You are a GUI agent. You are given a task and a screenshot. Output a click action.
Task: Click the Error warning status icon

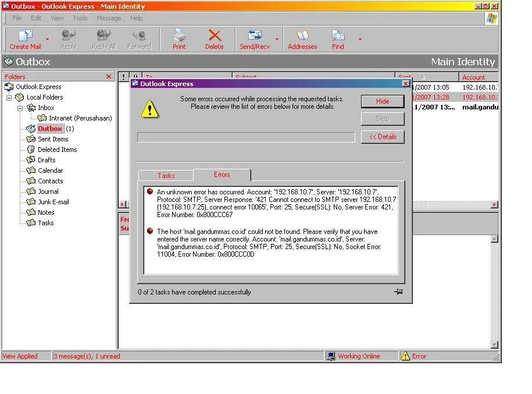[x=405, y=356]
